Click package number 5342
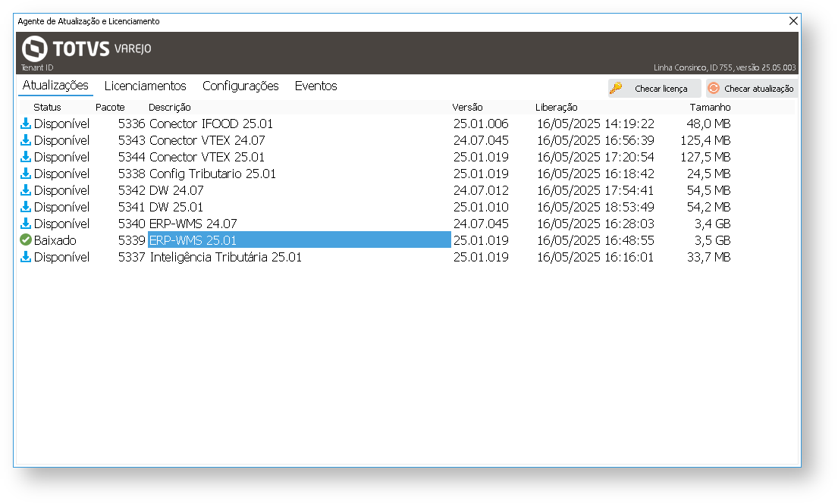 tap(131, 190)
